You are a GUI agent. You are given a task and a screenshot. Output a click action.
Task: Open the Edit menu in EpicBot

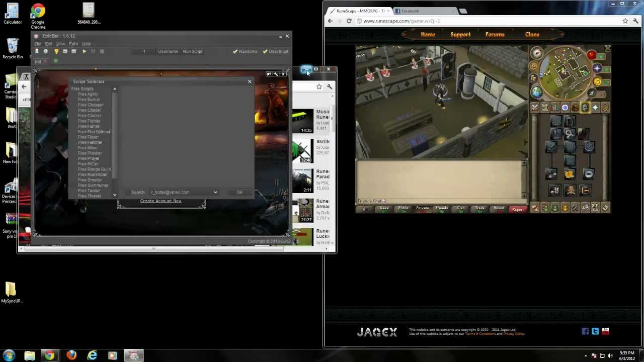point(49,44)
